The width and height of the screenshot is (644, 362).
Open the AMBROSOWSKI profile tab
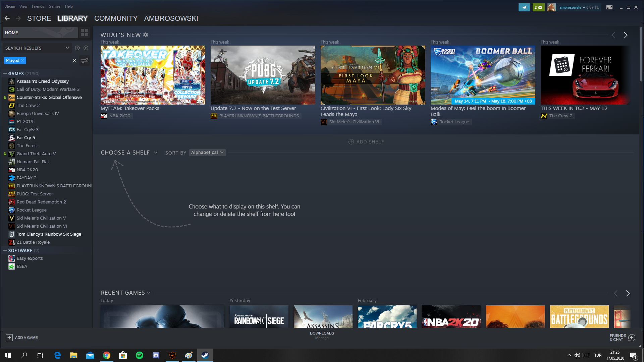(x=171, y=18)
